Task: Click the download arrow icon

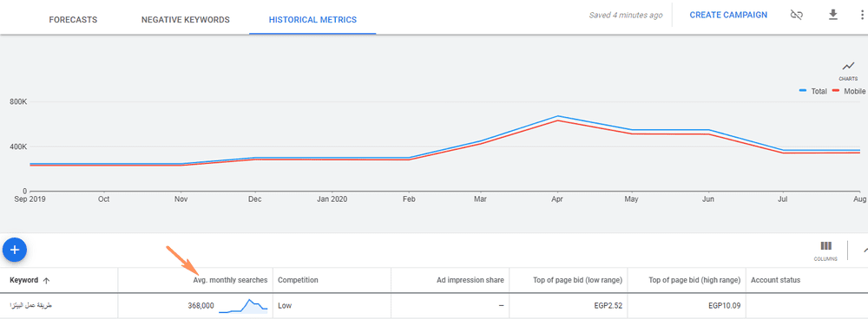Action: click(832, 15)
